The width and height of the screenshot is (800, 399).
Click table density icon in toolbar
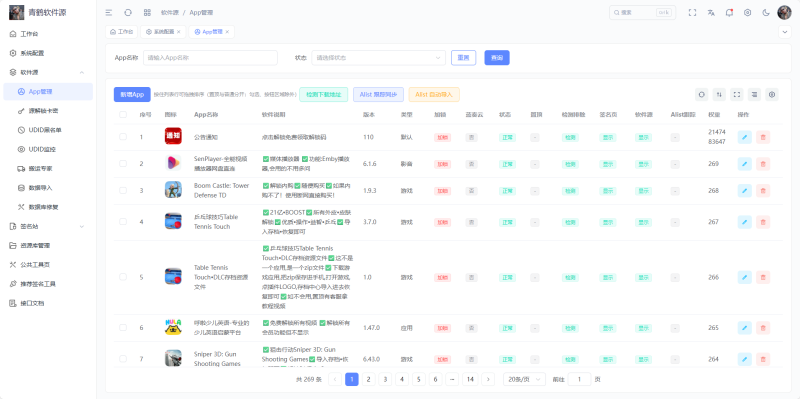pos(754,94)
